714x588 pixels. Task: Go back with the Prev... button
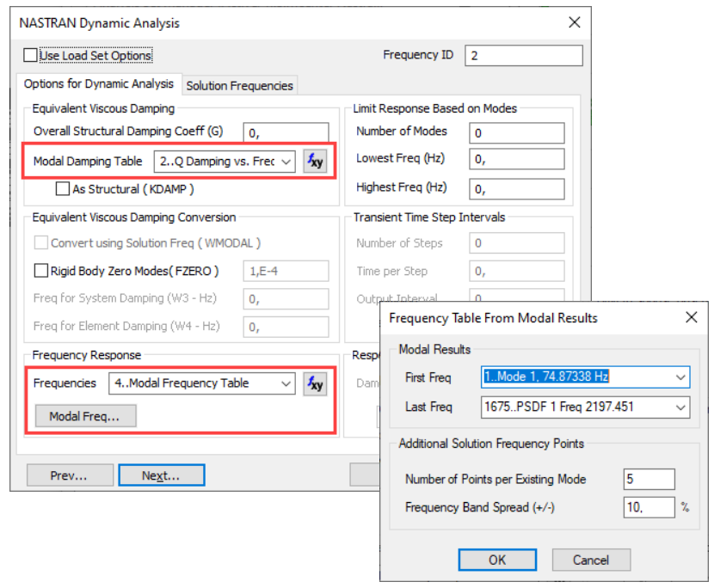70,475
